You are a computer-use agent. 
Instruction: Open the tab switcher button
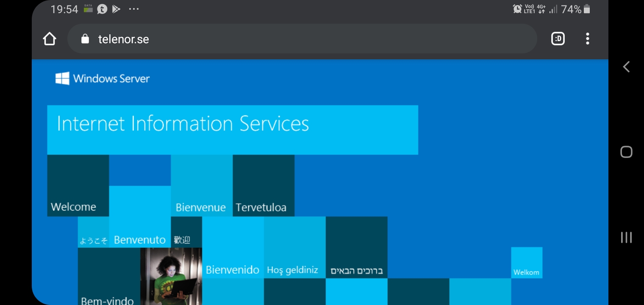(x=558, y=39)
